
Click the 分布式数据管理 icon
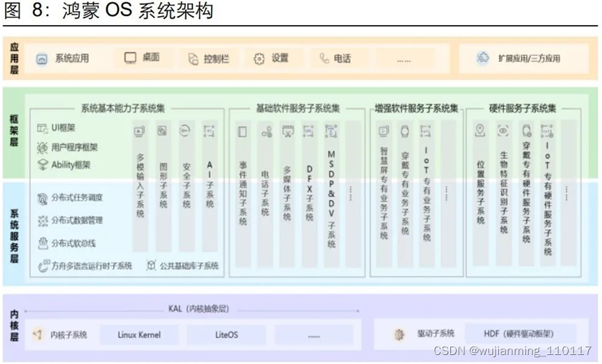click(x=42, y=221)
